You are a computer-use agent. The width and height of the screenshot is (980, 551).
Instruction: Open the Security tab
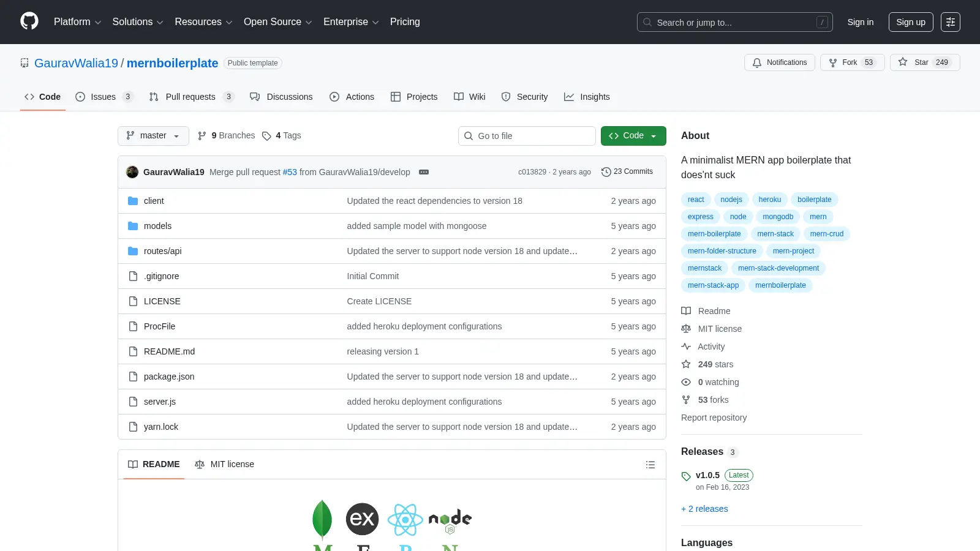tap(525, 97)
